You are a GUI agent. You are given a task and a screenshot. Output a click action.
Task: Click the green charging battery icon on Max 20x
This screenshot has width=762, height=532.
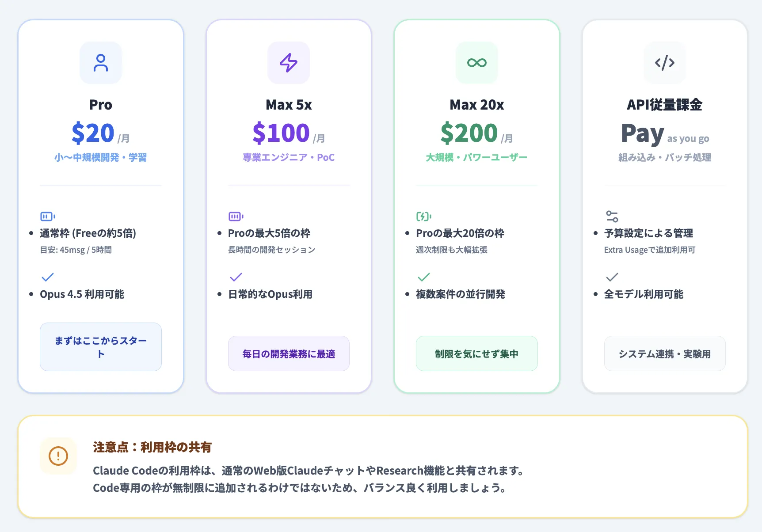(x=423, y=216)
